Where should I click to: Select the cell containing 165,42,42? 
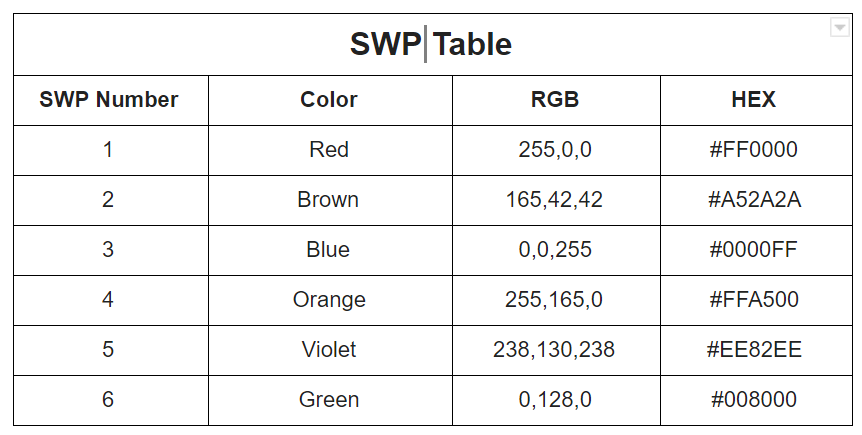[x=556, y=201]
